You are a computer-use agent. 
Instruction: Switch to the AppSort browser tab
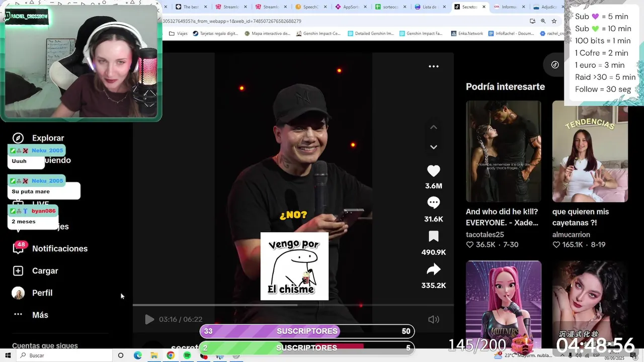pos(351,7)
